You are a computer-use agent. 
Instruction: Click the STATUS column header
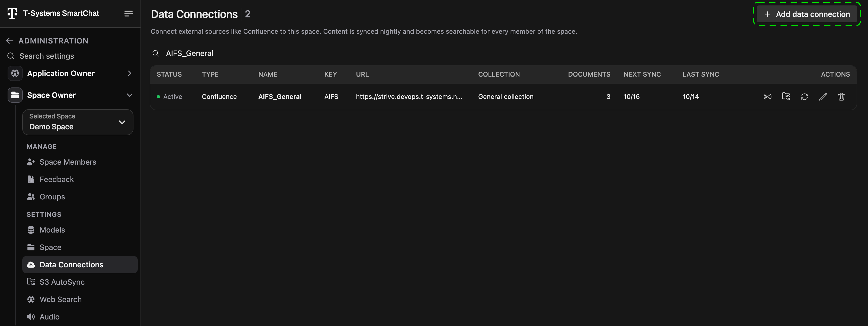169,75
